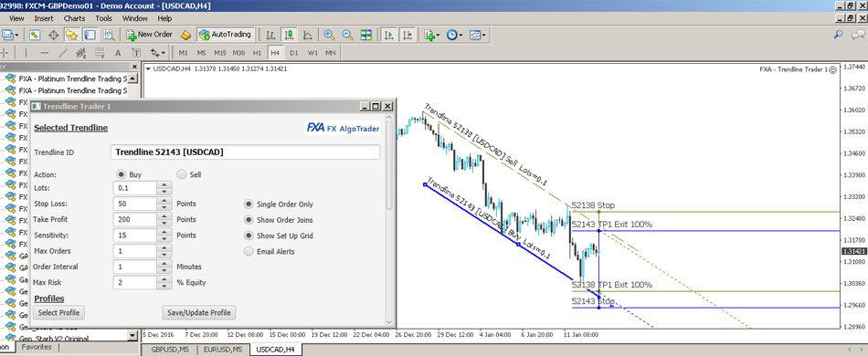
Task: Click the FX AlgoTrader logo link
Action: (x=344, y=128)
